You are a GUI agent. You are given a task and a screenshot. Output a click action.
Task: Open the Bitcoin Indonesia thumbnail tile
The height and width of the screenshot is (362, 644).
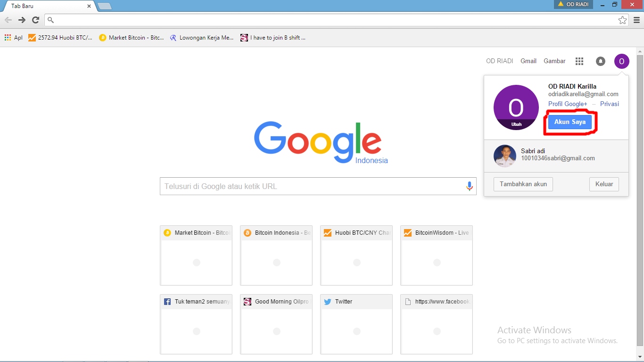276,255
